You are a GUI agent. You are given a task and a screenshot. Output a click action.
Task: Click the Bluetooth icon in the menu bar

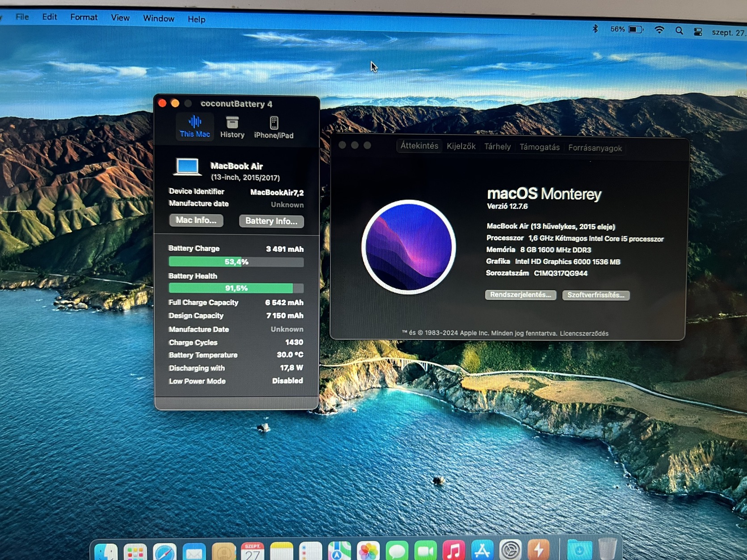(x=595, y=29)
